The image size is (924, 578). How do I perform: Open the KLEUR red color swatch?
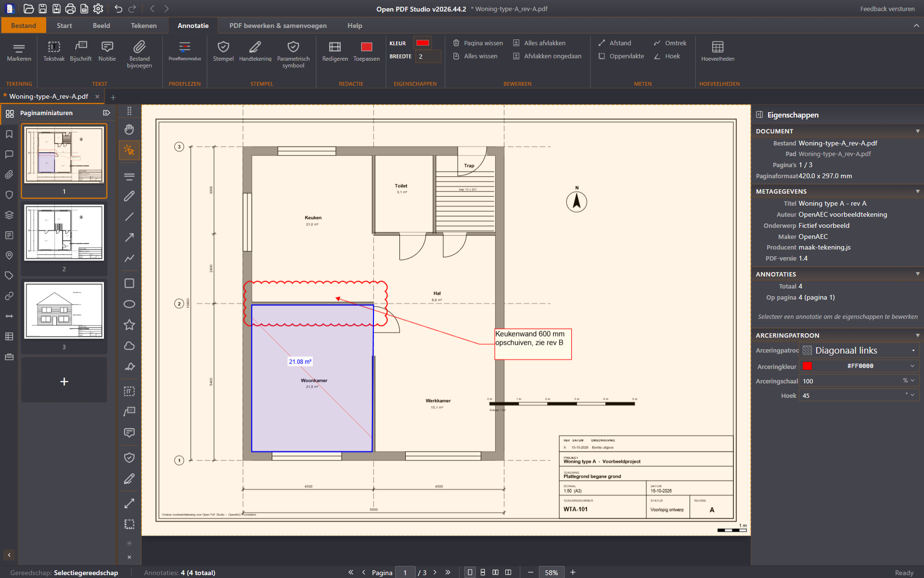[423, 43]
